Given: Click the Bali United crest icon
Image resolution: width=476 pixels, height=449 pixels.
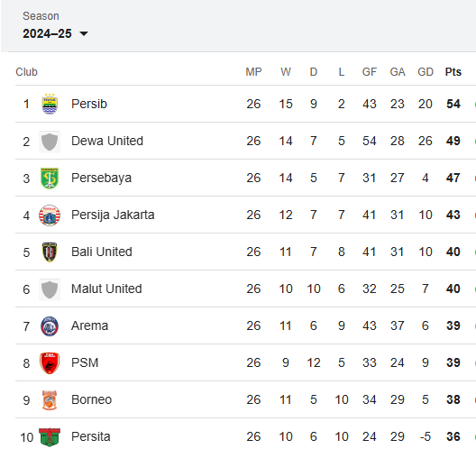Looking at the screenshot, I should pos(50,252).
